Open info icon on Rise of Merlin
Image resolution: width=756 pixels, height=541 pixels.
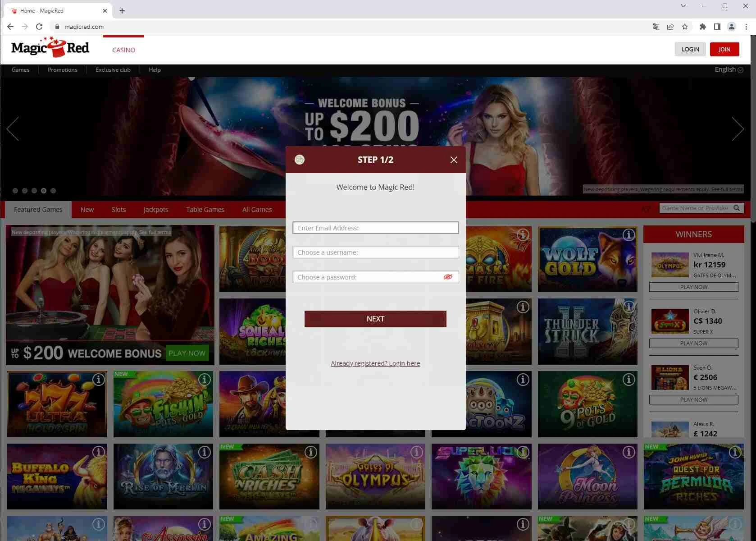point(205,452)
